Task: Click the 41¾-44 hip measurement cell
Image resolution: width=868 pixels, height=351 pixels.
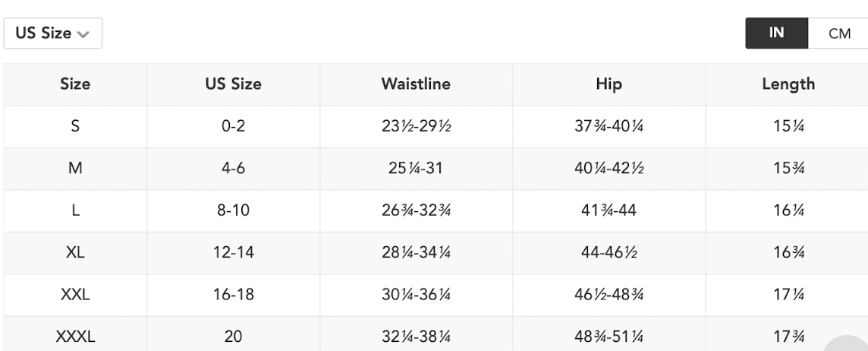Action: click(x=609, y=211)
